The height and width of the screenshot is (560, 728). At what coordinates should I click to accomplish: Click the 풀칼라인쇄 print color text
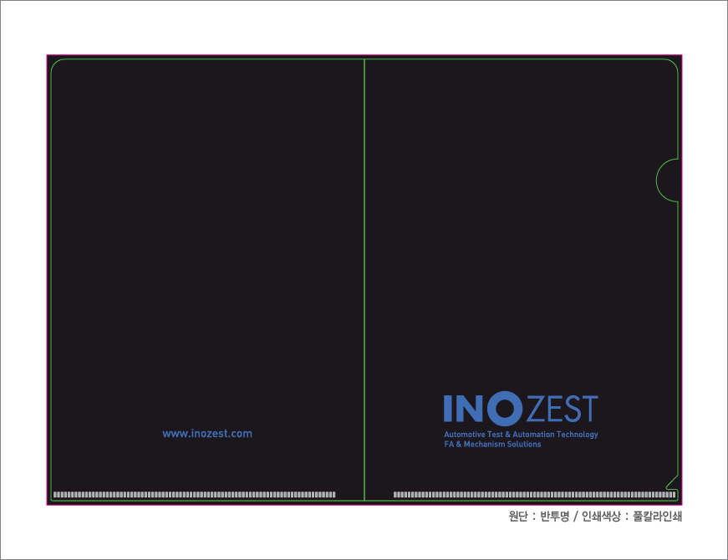[x=658, y=517]
